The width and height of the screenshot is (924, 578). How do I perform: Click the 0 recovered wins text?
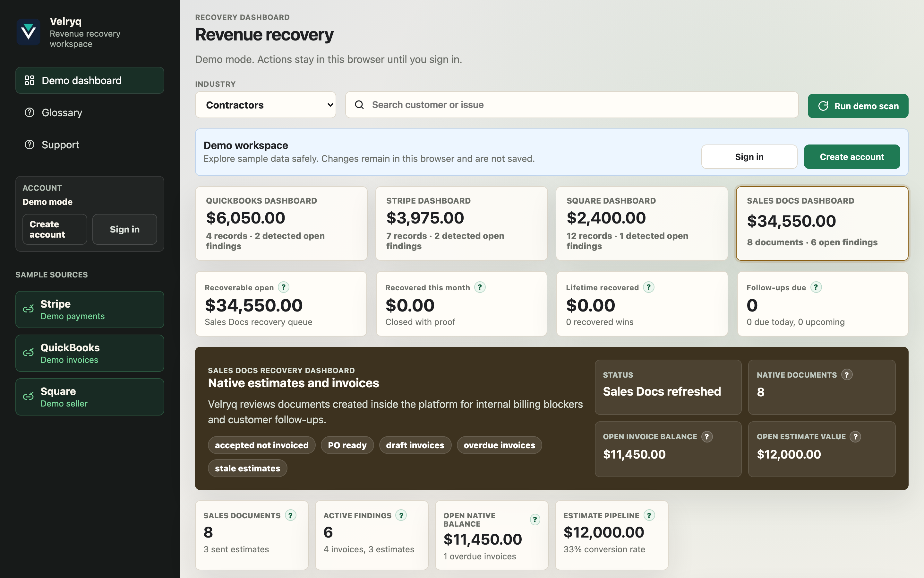[x=599, y=322]
